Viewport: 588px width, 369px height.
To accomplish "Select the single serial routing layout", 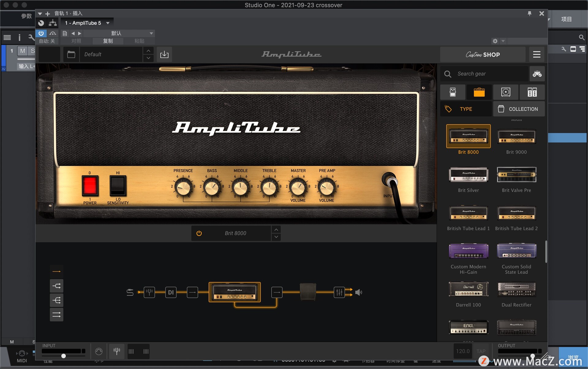I will pos(57,272).
